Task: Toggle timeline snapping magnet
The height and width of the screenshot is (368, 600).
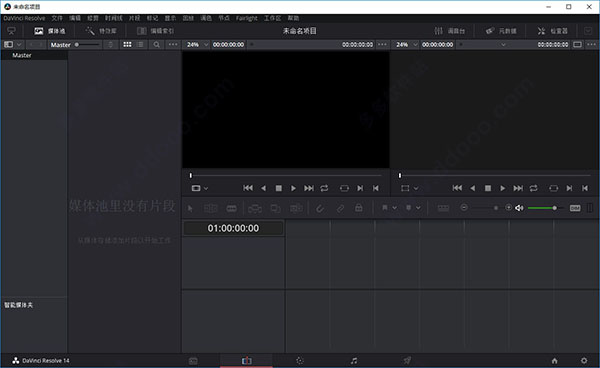Action: click(x=320, y=208)
